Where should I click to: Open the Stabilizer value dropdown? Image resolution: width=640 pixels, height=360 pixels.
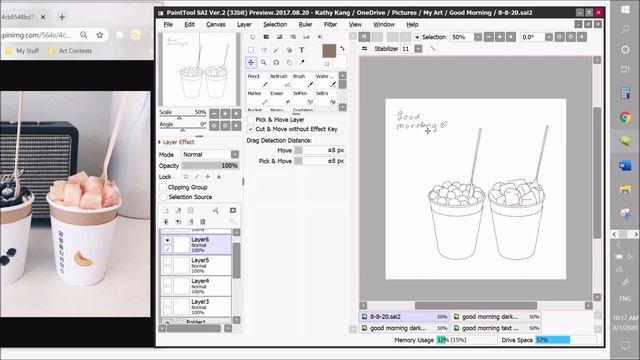(x=418, y=49)
